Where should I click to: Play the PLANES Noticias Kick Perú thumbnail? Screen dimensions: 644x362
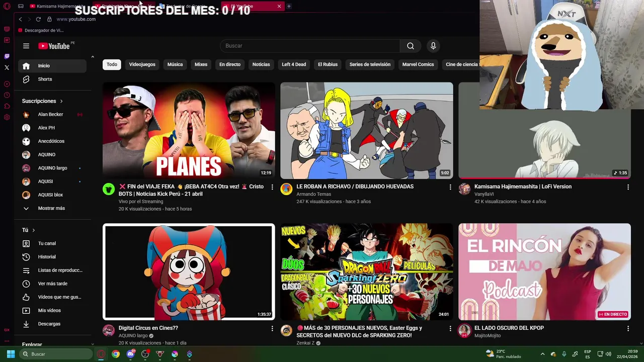[x=189, y=131]
